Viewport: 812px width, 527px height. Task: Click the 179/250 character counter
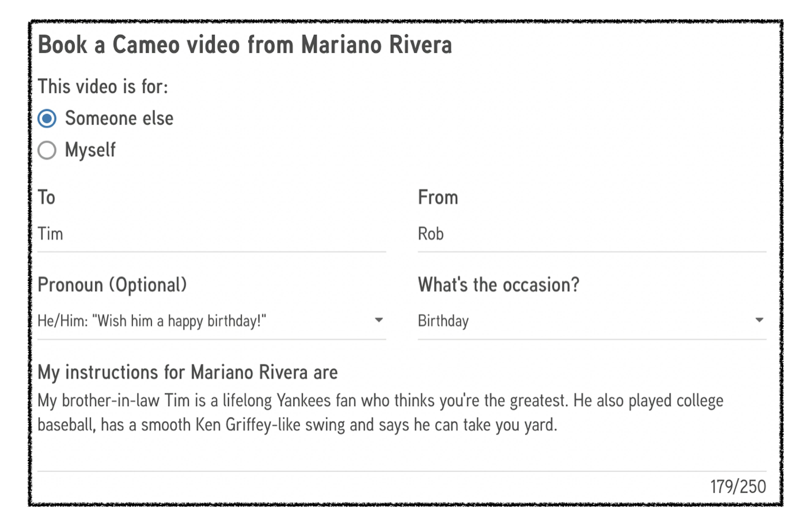tap(738, 486)
